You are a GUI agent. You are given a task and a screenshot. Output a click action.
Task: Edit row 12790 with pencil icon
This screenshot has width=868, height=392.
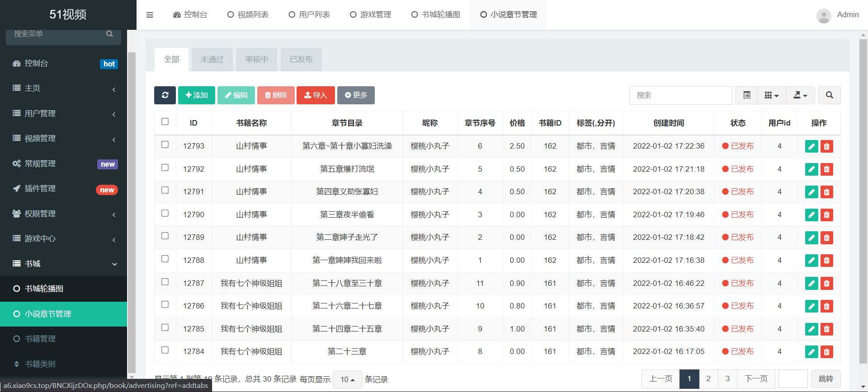pos(812,215)
